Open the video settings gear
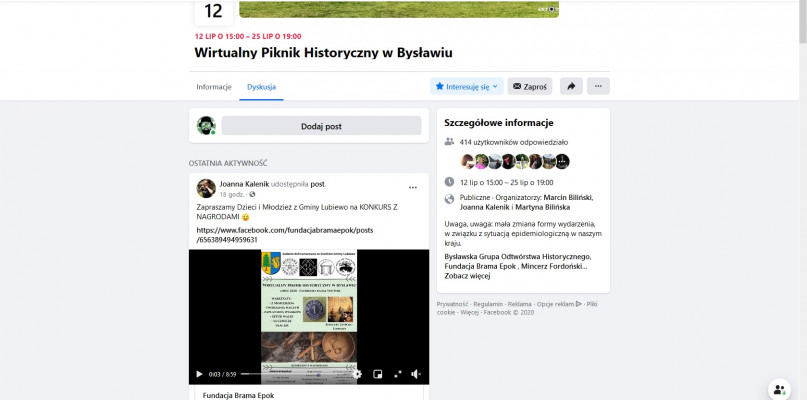Viewport: 807px width, 400px height. click(x=357, y=374)
